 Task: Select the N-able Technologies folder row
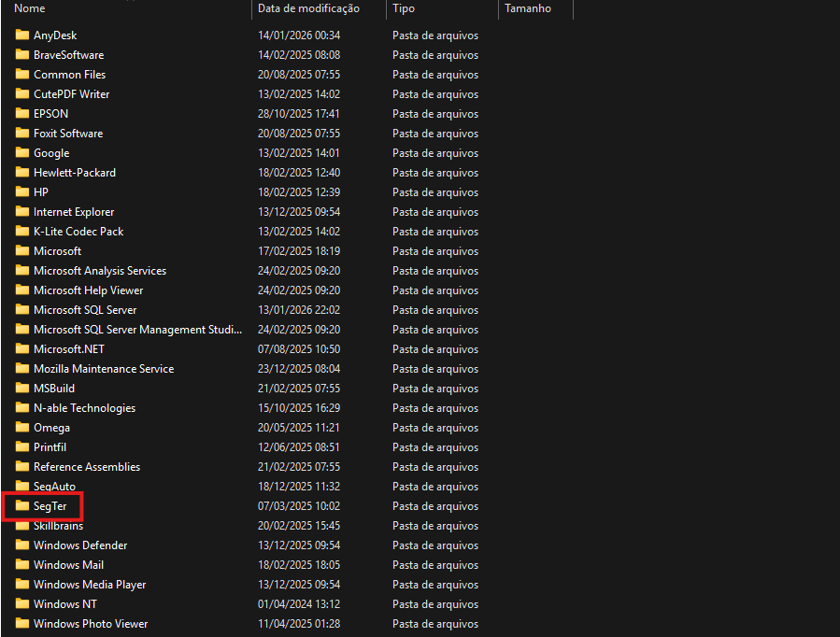click(84, 408)
